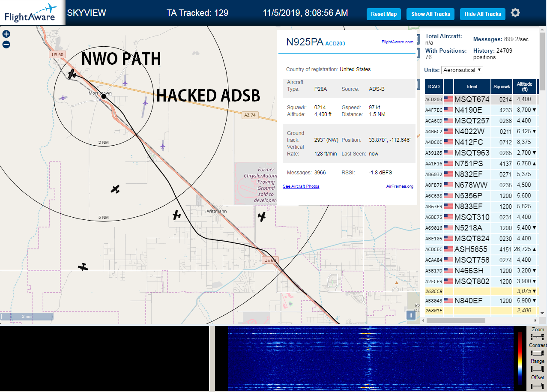Click the US flag in the ASH5855 row
Image resolution: width=547 pixels, height=392 pixels.
pos(448,249)
